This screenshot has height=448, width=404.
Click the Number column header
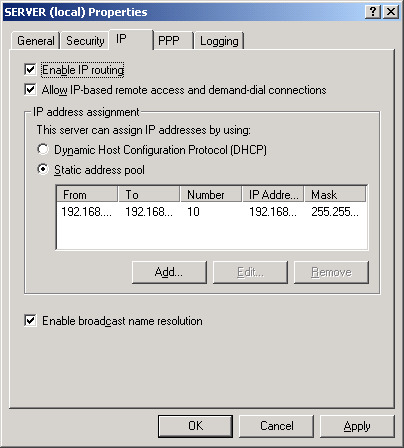click(211, 194)
